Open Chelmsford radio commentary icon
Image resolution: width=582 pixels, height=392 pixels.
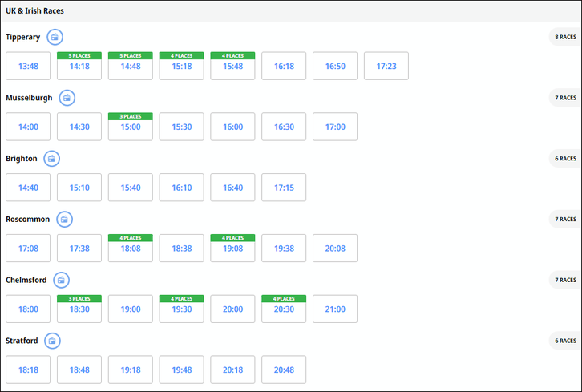tap(62, 281)
